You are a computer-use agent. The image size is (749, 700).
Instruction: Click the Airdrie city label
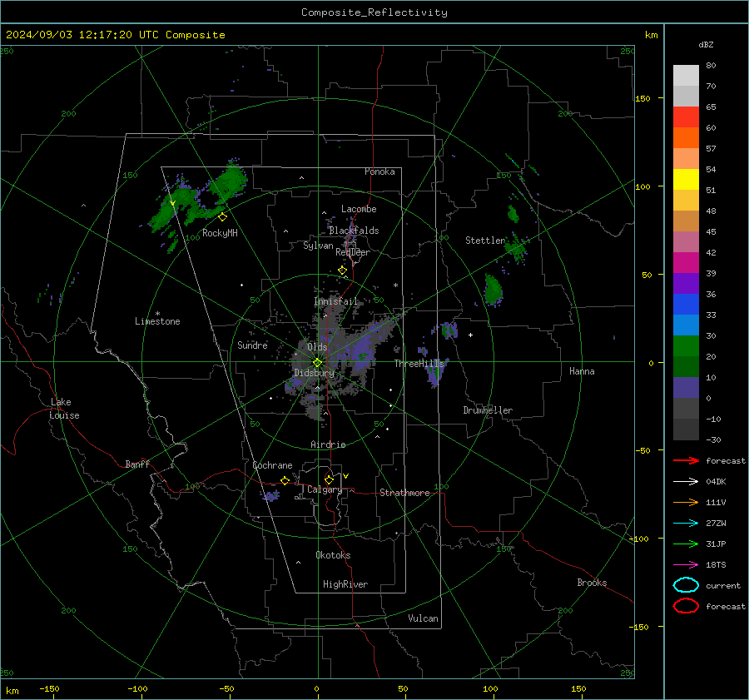click(328, 444)
